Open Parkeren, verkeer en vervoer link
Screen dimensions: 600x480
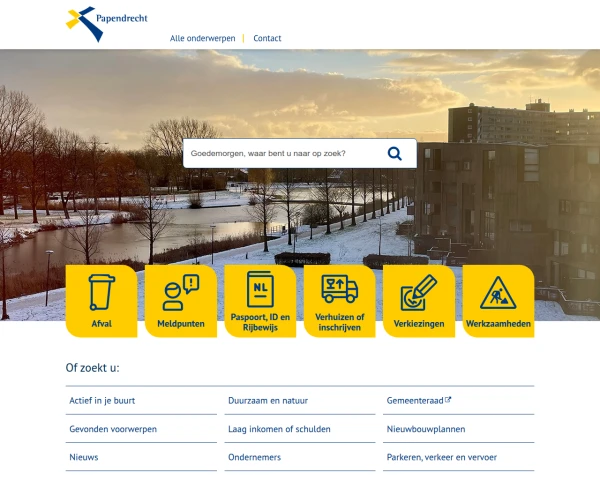441,457
